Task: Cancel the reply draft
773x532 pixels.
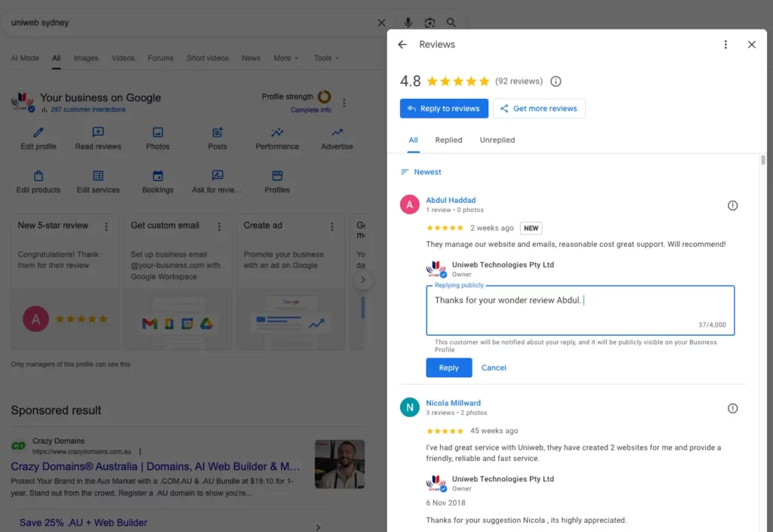Action: tap(494, 367)
